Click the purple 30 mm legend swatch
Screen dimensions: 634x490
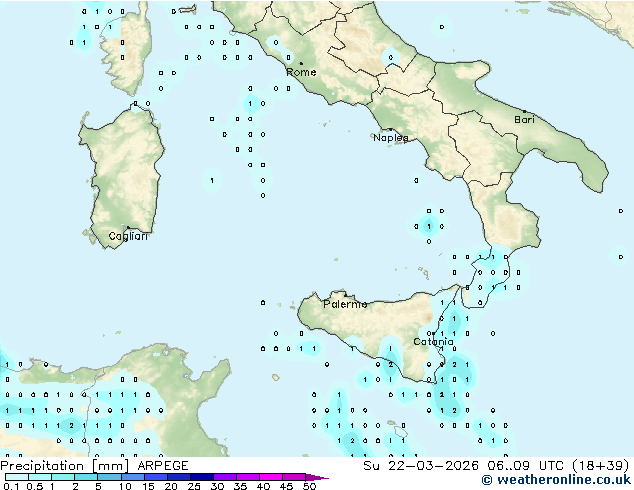225,477
